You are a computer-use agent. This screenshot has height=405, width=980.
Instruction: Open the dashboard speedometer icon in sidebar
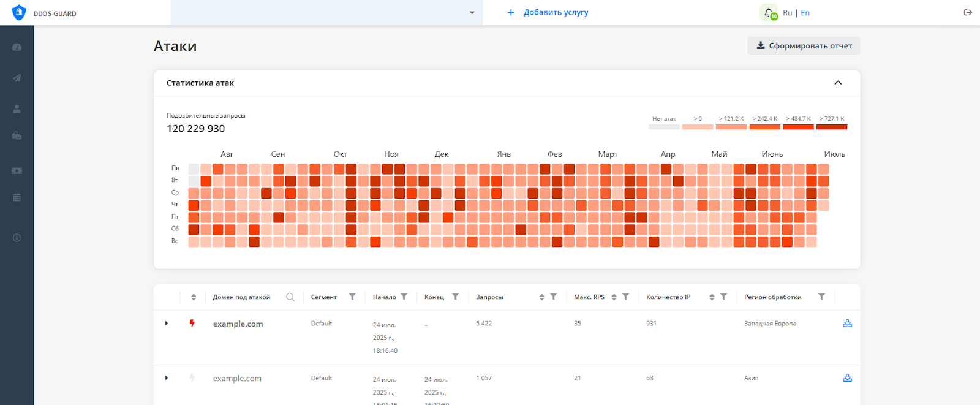[17, 47]
